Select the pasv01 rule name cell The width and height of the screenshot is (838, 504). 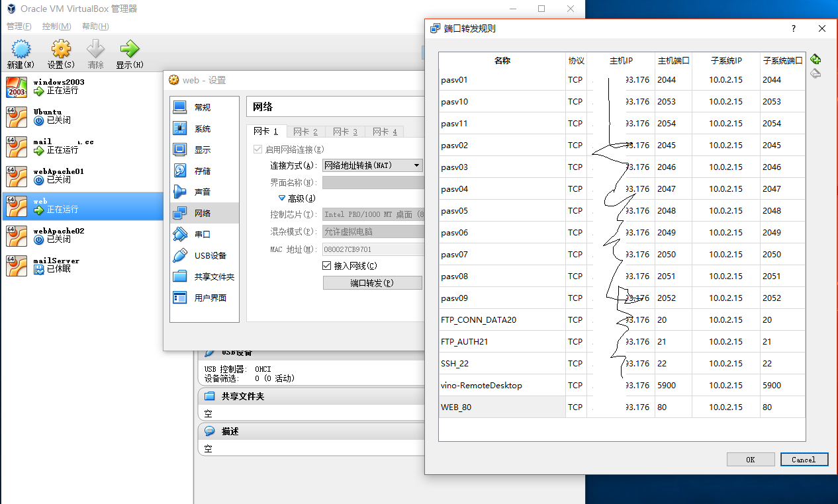click(x=502, y=80)
